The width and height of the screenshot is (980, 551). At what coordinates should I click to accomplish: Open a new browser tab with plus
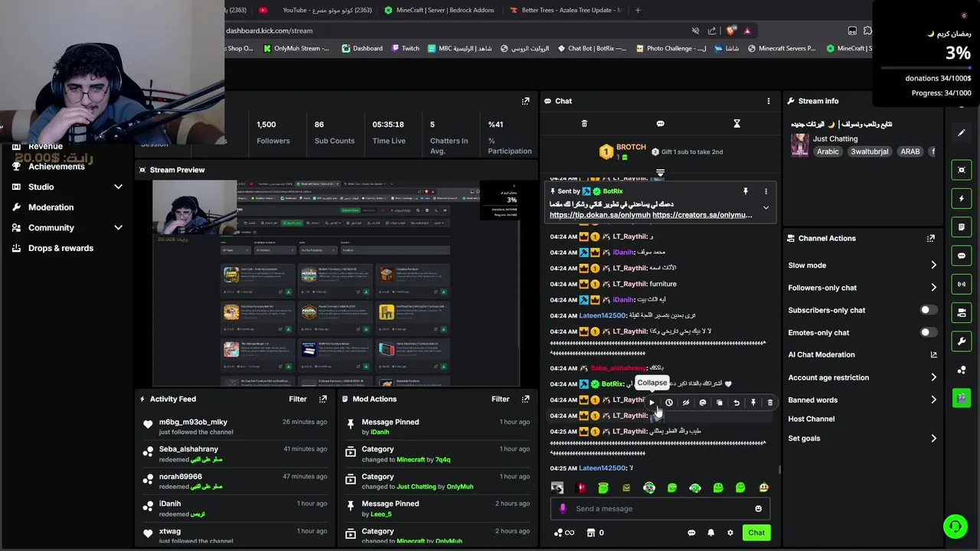[638, 10]
